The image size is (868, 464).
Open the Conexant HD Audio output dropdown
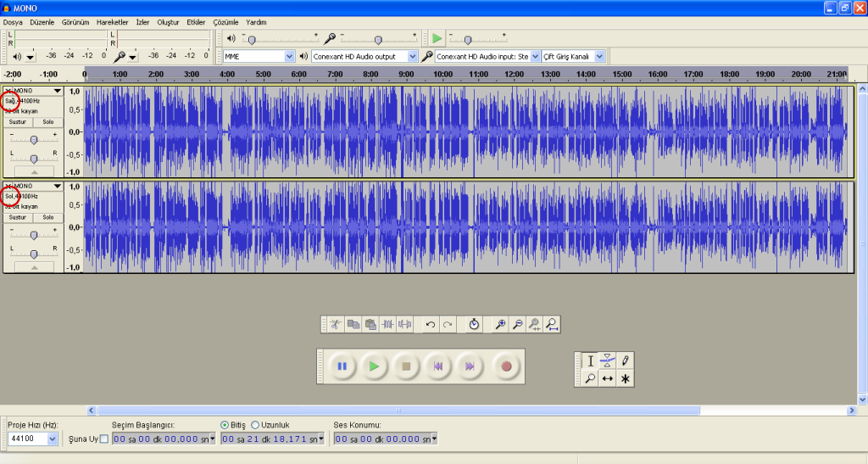click(x=364, y=57)
